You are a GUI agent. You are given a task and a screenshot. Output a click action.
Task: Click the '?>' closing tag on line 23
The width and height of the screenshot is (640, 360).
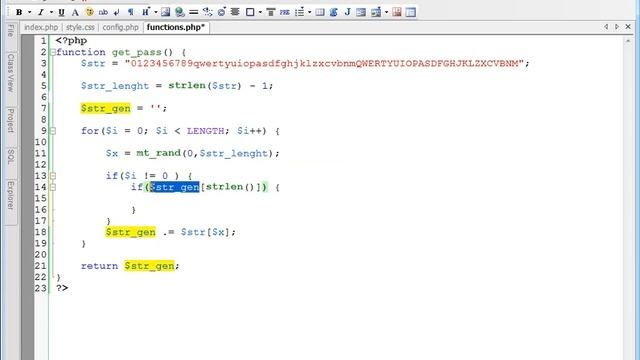pyautogui.click(x=62, y=288)
